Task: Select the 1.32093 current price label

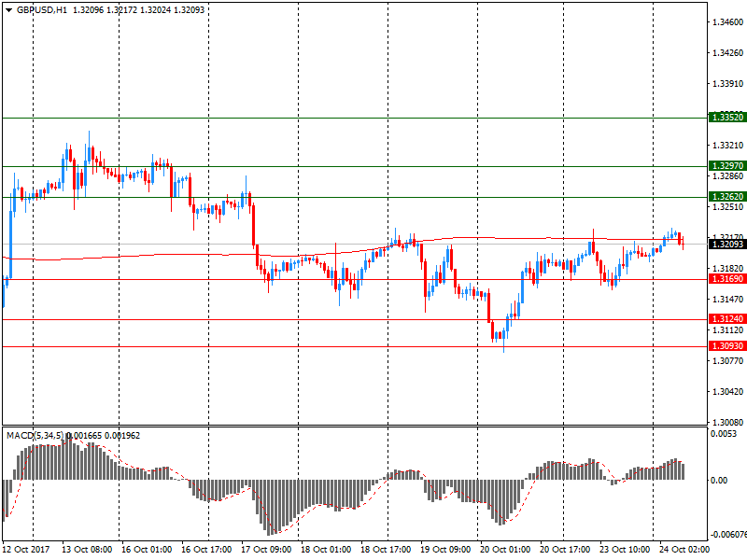Action: (726, 244)
